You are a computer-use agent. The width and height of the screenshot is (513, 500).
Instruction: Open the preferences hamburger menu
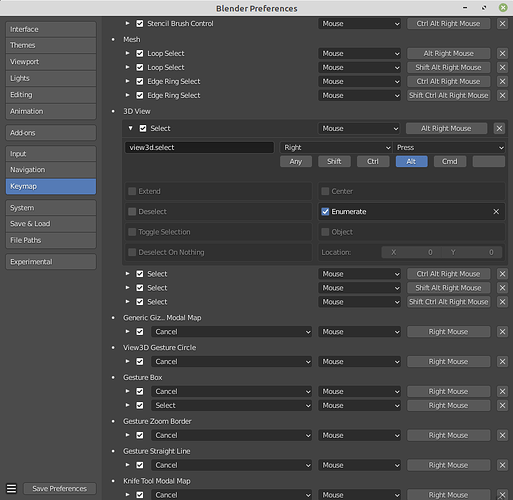point(11,489)
